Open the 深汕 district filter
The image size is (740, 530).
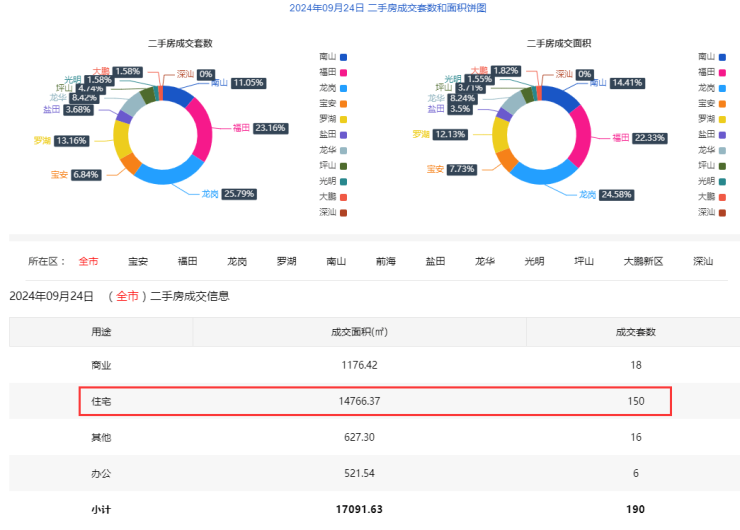click(703, 261)
